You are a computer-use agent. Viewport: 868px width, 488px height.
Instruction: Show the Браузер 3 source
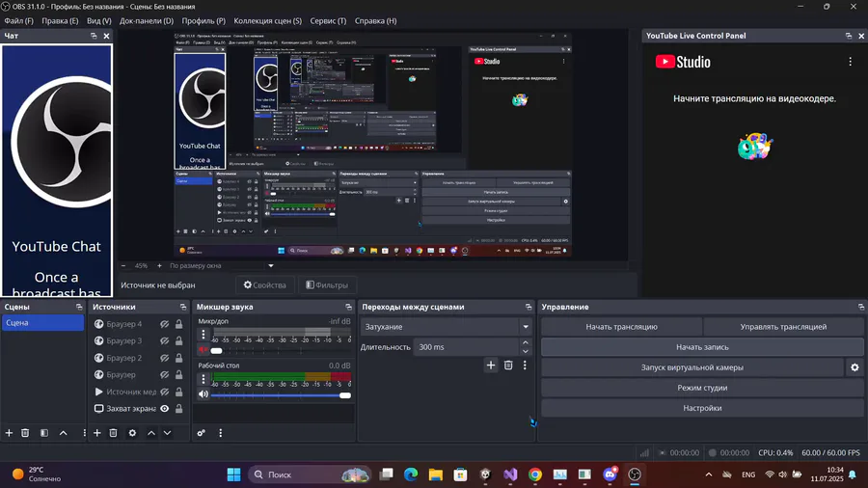pyautogui.click(x=164, y=340)
